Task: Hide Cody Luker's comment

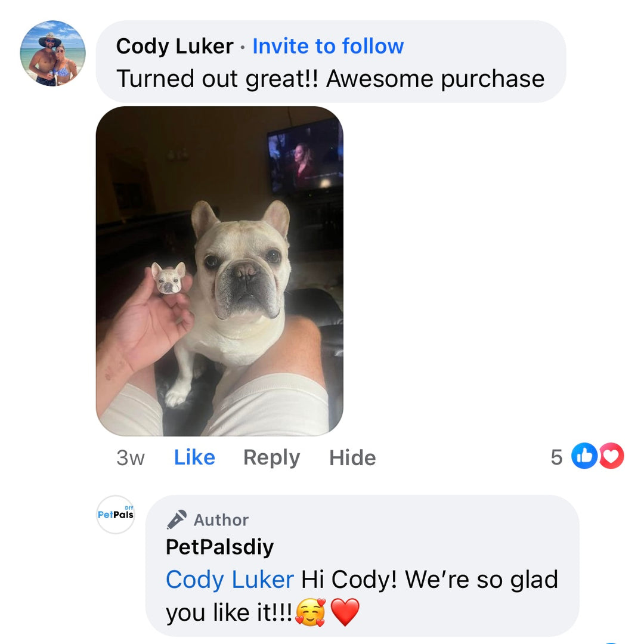Action: pyautogui.click(x=352, y=457)
